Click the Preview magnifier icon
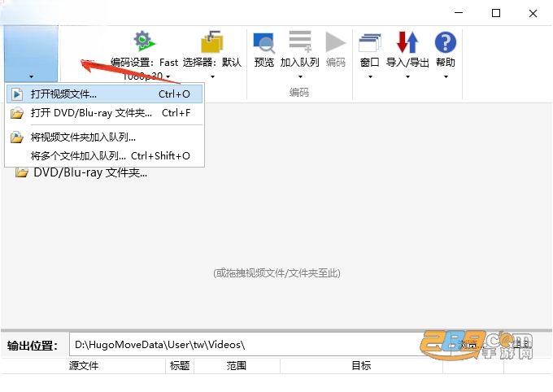The width and height of the screenshot is (553, 392). coord(263,42)
